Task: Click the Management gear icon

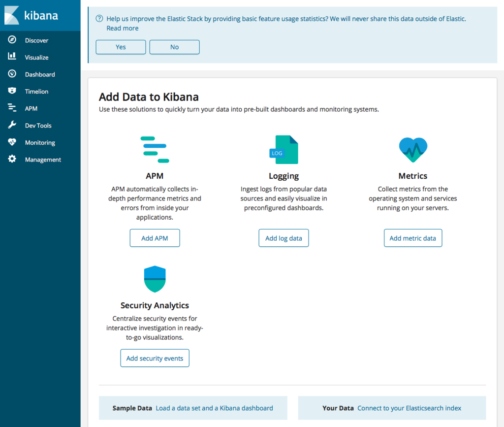Action: (12, 159)
